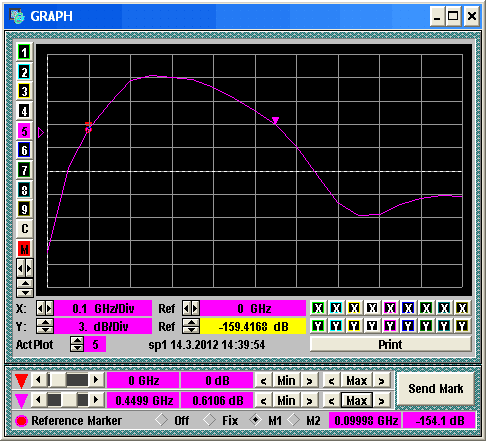
Task: Toggle magenta Y autoscale box
Action: click(390, 326)
